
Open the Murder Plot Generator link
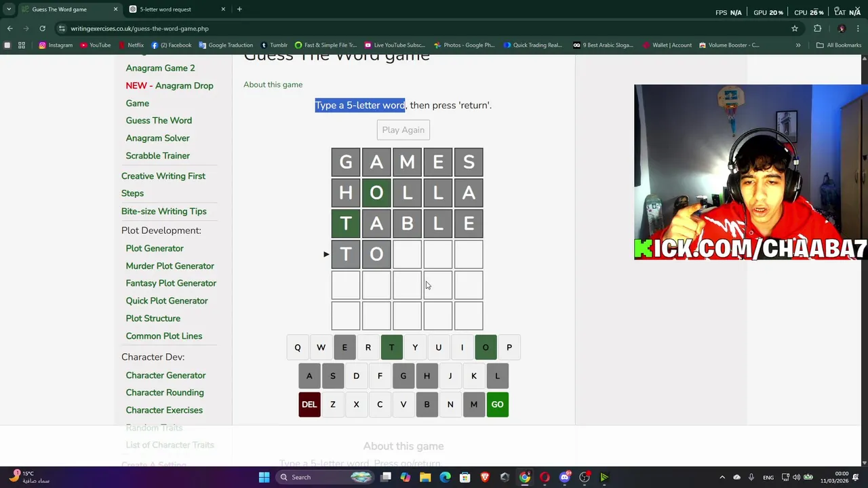(x=170, y=266)
